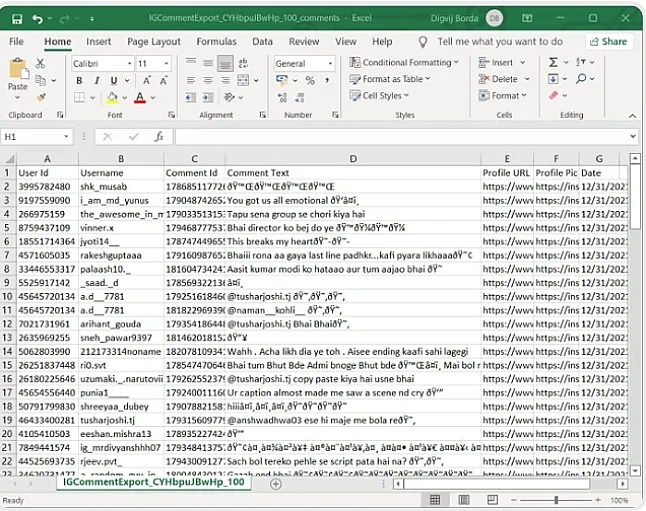The height and width of the screenshot is (511, 646).
Task: Wrap text in cell
Action: [x=243, y=63]
